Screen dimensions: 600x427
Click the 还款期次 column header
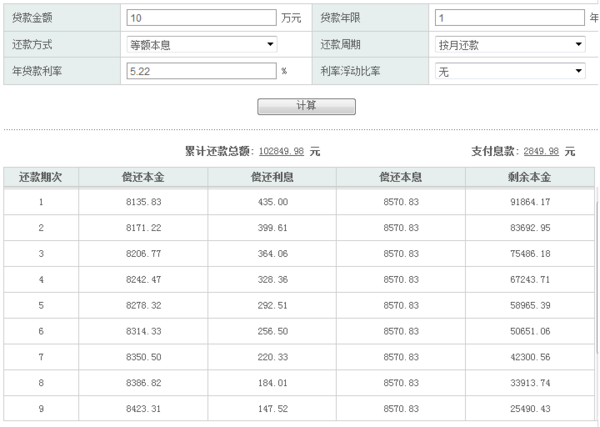point(41,177)
